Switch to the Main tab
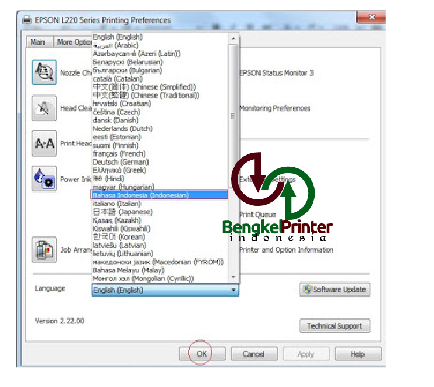This screenshot has height=387, width=434. pos(38,42)
